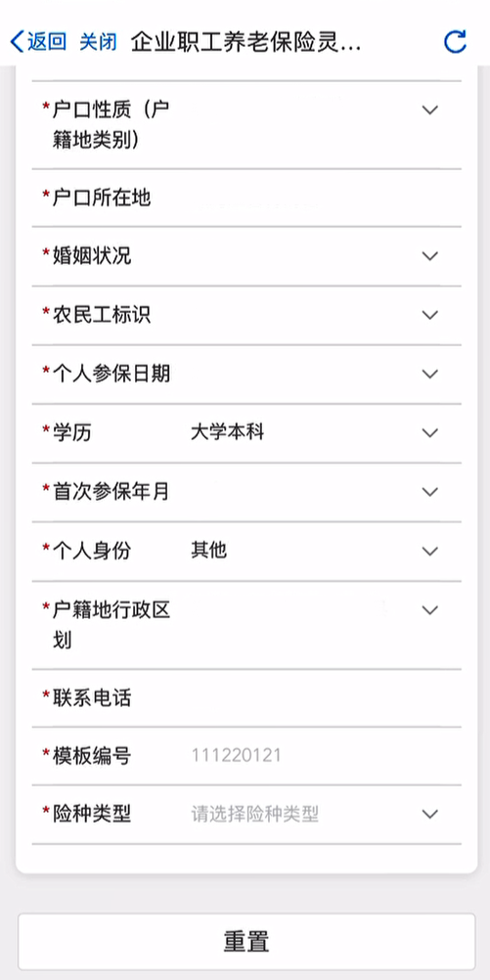Image resolution: width=490 pixels, height=980 pixels.
Task: Tap the page title 企业职工养老保险灵
Action: click(x=238, y=42)
